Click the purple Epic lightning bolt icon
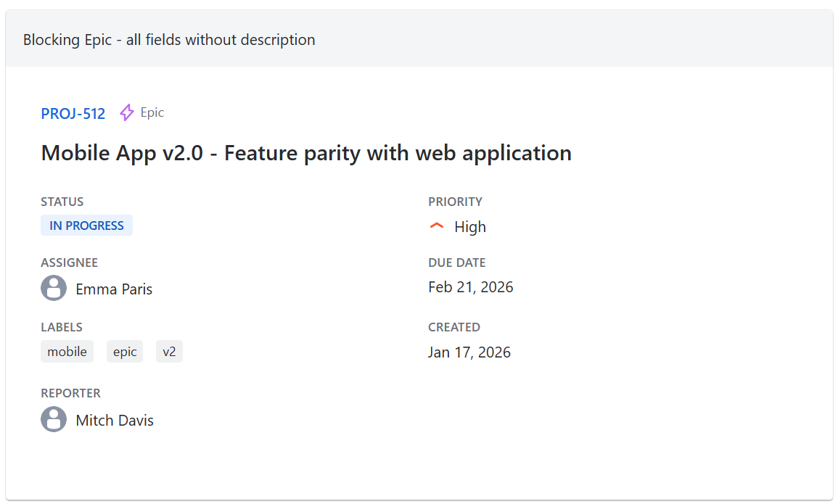 click(x=127, y=112)
